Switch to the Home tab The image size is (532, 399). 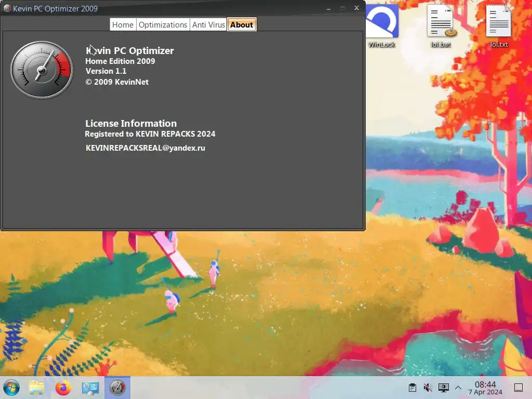[123, 25]
